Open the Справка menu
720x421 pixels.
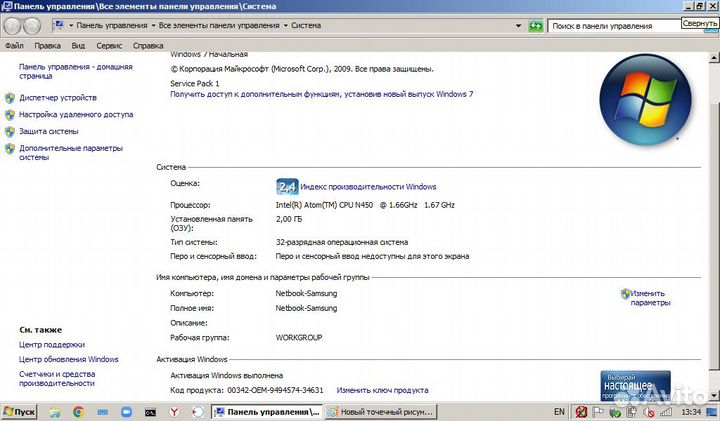tap(148, 45)
